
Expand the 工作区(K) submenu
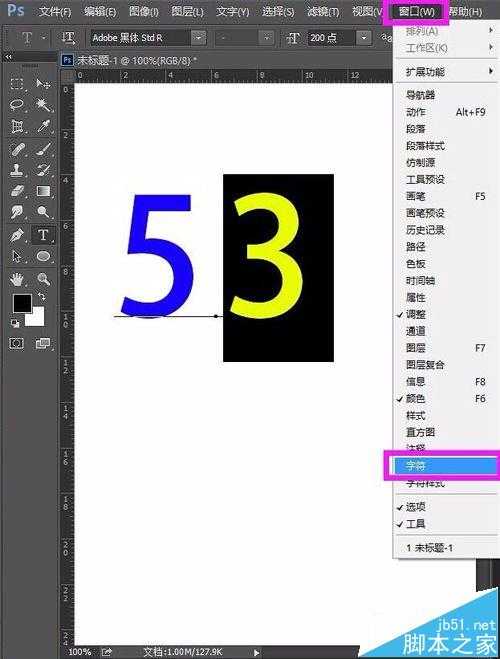[x=445, y=48]
